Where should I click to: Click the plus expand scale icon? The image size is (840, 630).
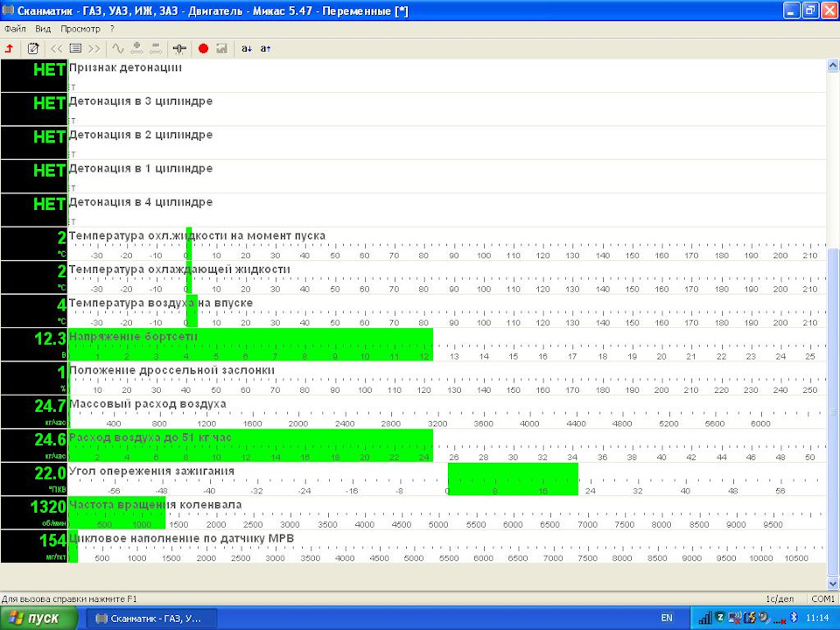click(x=137, y=49)
